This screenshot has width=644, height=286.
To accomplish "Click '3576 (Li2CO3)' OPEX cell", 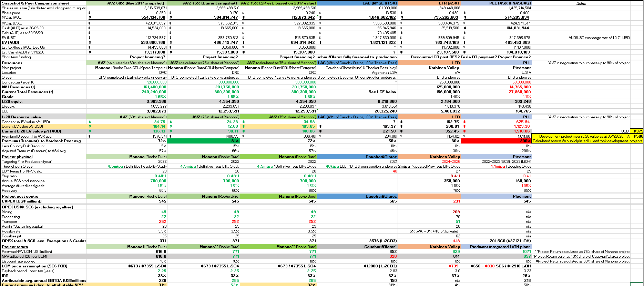I will coord(383,241).
